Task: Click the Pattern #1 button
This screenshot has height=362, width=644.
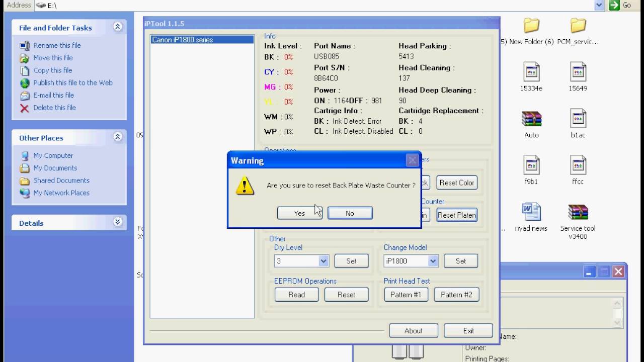Action: (x=406, y=295)
